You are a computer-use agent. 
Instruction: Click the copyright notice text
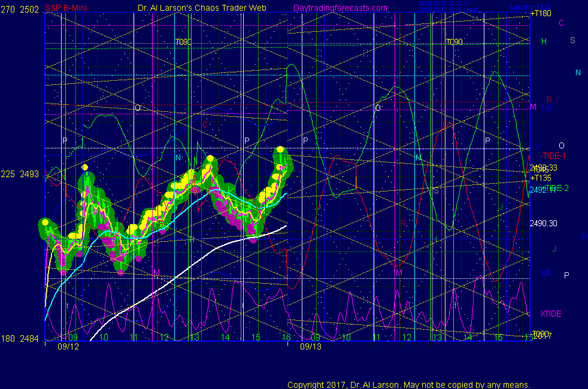point(409,384)
